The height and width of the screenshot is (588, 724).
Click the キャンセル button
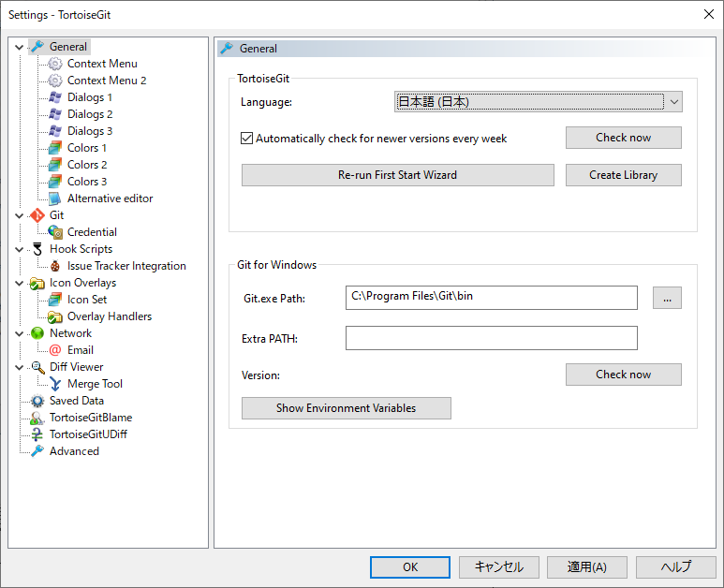tap(498, 567)
